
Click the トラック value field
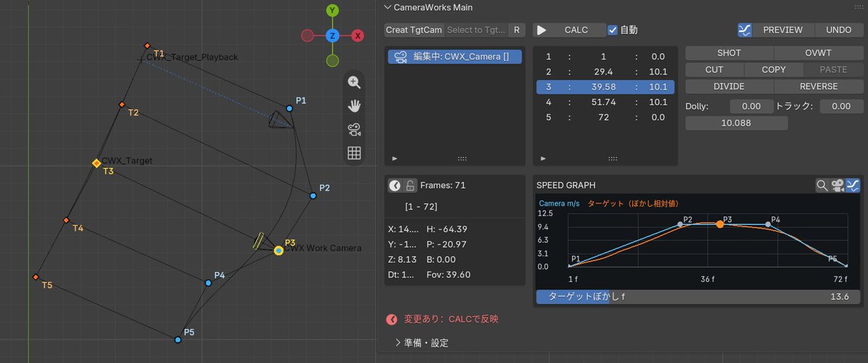[841, 106]
